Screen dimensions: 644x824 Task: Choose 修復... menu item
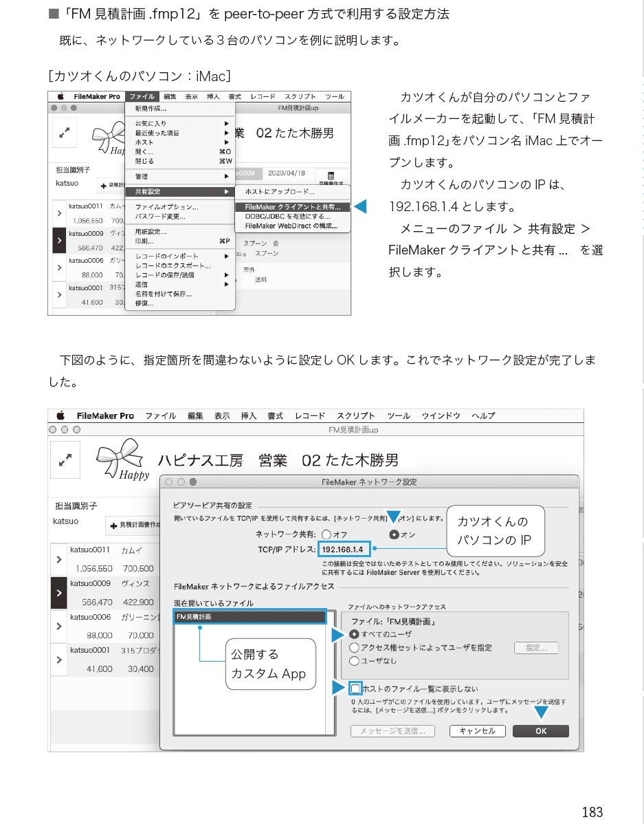pos(179,303)
